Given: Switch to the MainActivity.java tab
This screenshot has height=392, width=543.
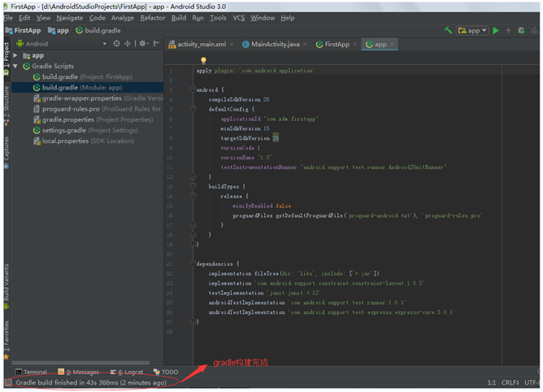Looking at the screenshot, I should tap(275, 44).
